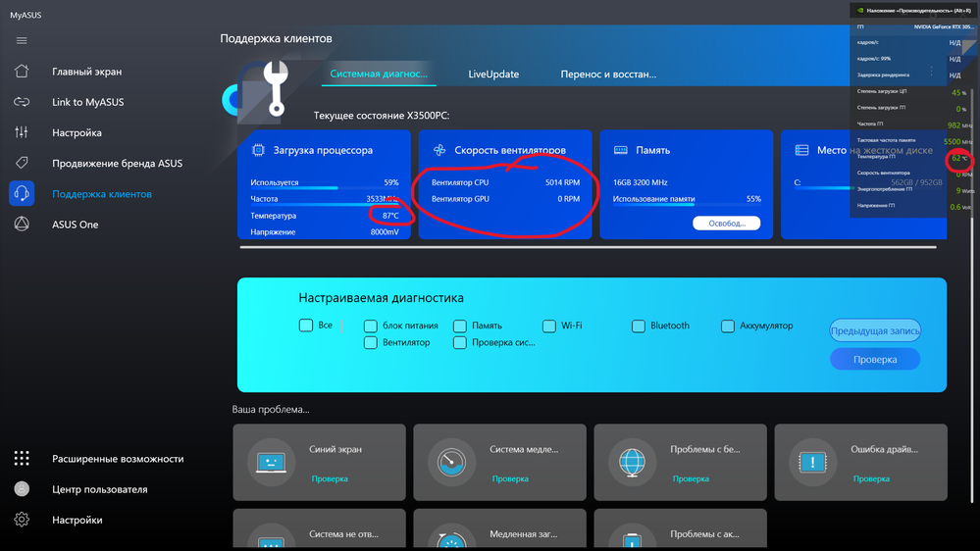Click the tag icon for Продвижение бренда ASUS

(x=22, y=163)
